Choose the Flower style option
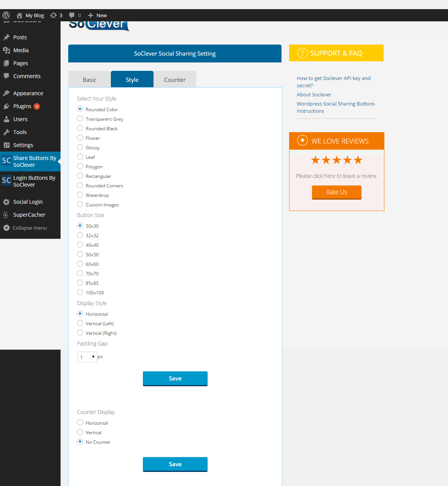 click(x=80, y=138)
